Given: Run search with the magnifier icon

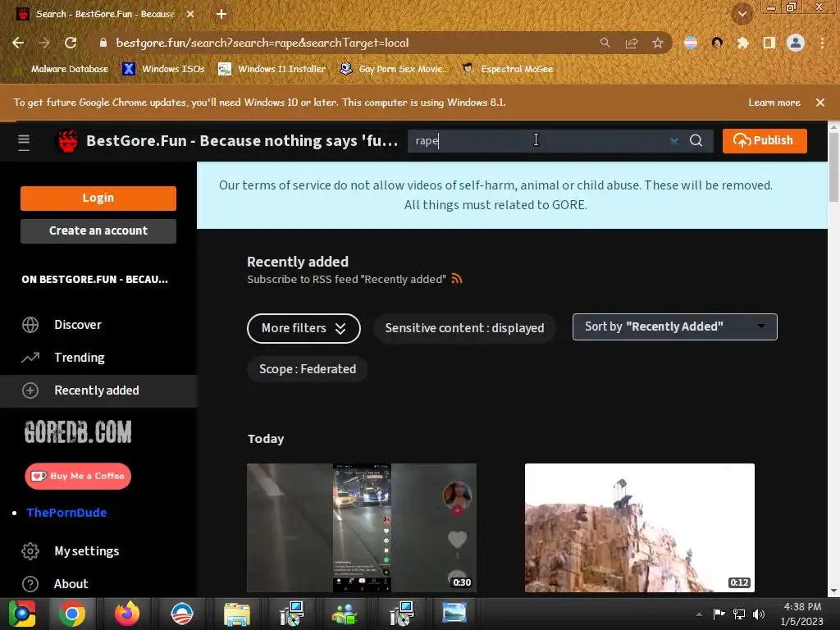Looking at the screenshot, I should point(696,141).
